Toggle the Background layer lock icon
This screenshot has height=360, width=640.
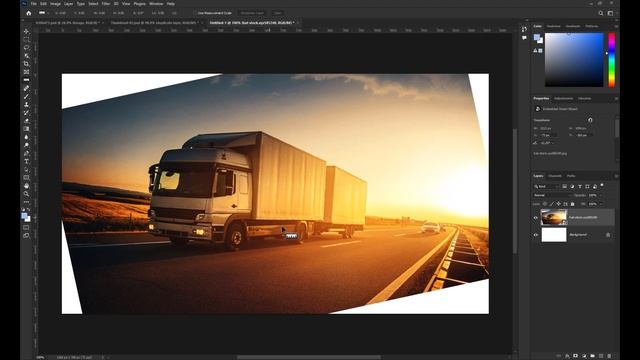pyautogui.click(x=608, y=235)
